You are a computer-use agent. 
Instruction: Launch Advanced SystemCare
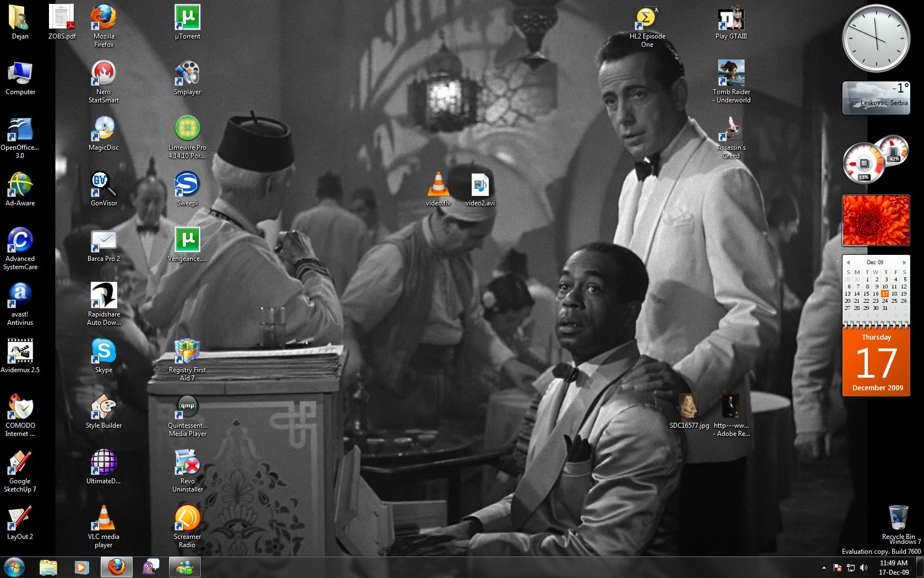coord(20,248)
